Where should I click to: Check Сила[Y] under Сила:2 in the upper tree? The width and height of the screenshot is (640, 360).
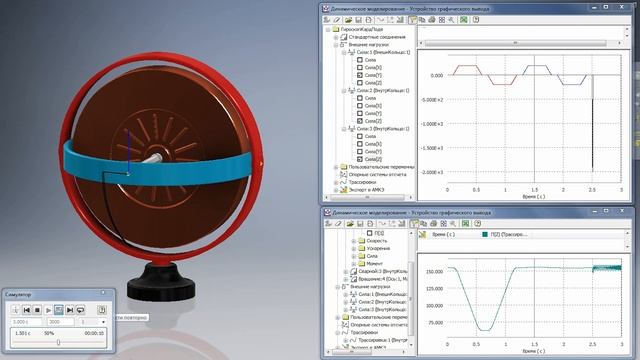coord(360,113)
